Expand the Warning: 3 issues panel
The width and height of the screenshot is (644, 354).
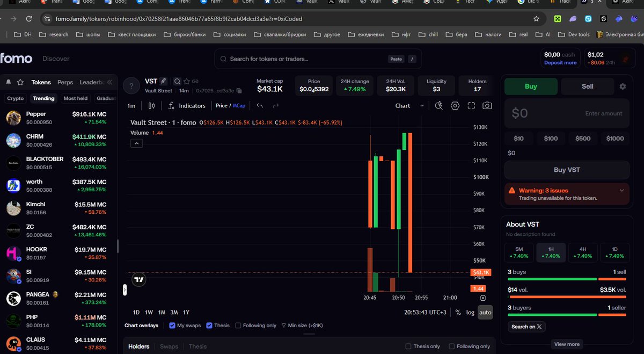[567, 194]
